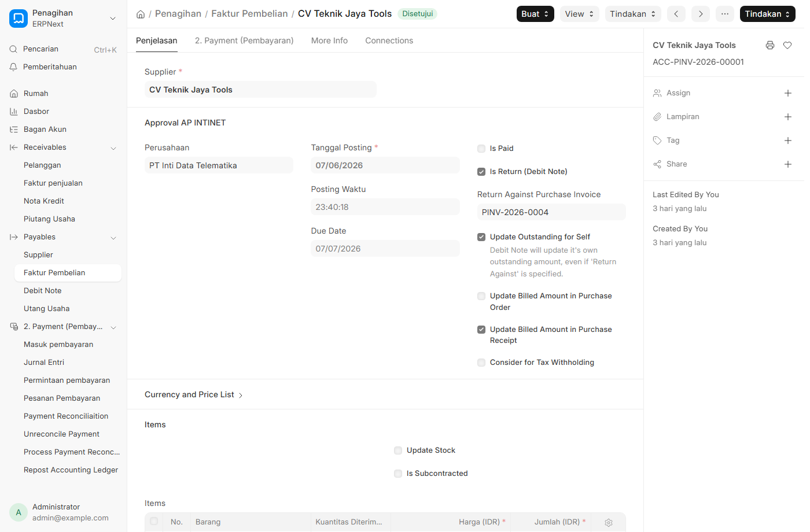Viewport: 810px width, 532px height.
Task: Click the Penagihan ERPNext logo icon
Action: (19, 19)
